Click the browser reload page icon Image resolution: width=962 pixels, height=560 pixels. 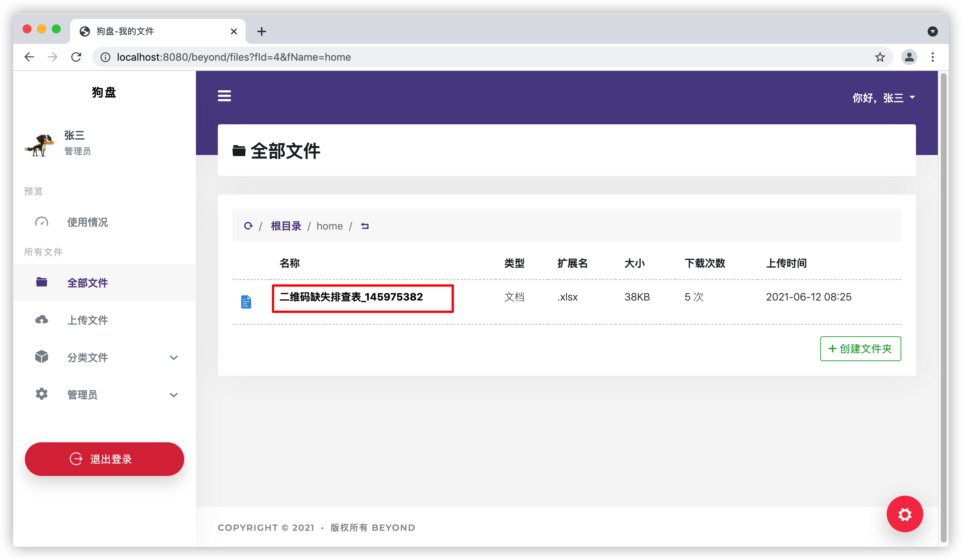76,57
